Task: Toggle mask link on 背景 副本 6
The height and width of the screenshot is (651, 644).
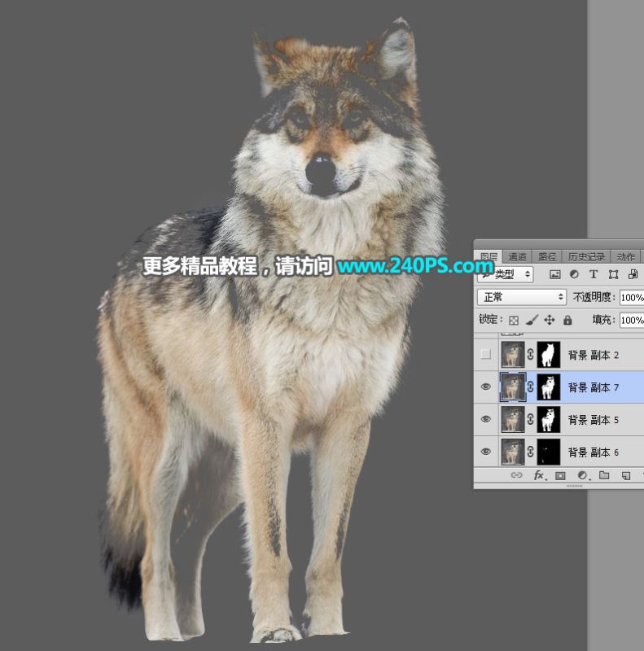Action: point(531,452)
